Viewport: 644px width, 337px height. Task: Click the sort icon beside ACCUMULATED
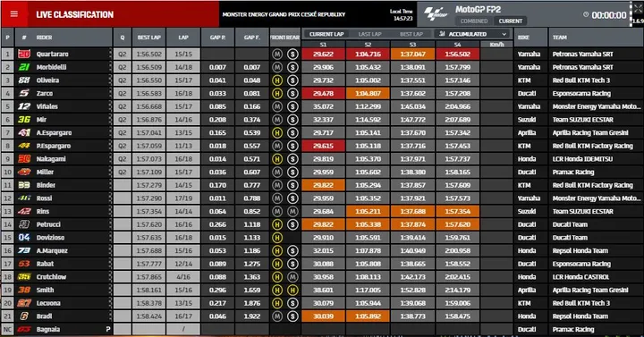click(x=442, y=34)
